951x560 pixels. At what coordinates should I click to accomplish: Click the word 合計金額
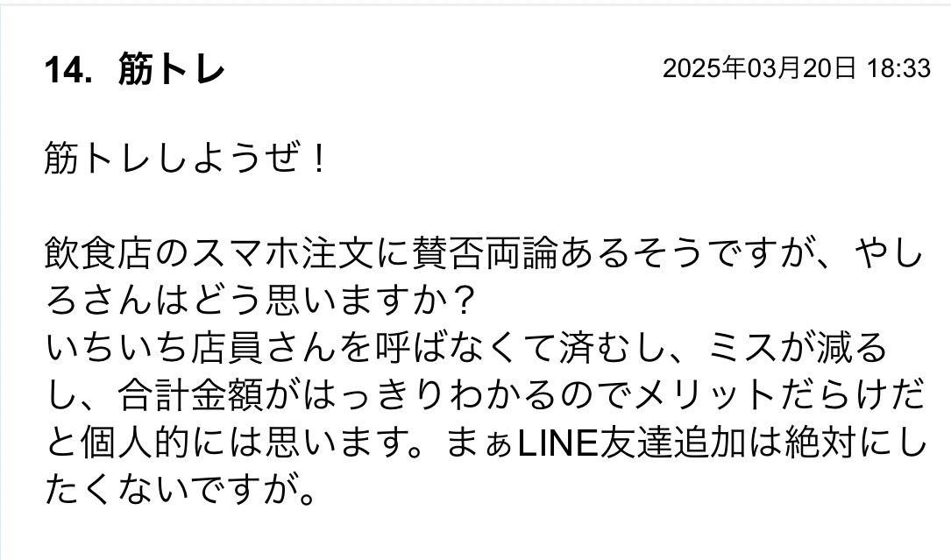pos(190,396)
